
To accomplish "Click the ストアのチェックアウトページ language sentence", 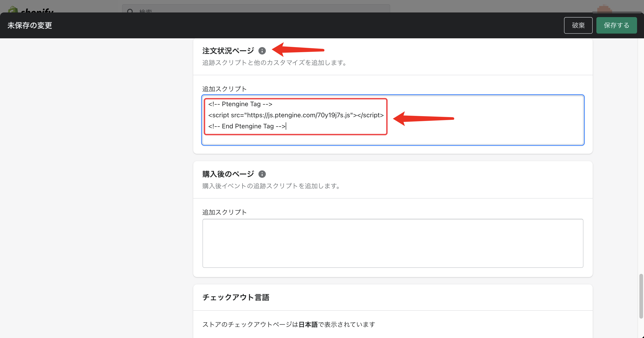I will tap(288, 324).
